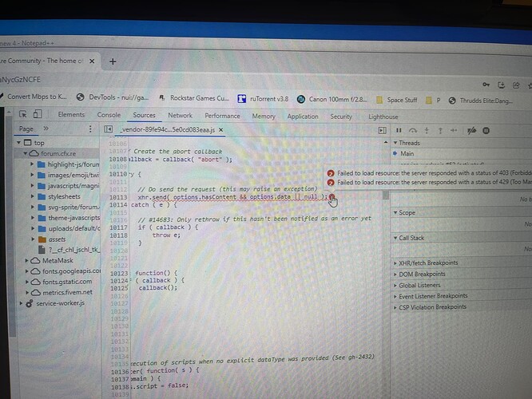This screenshot has height=399, width=532.
Task: Expand the svg-sprite/forum folder
Action: click(x=33, y=207)
